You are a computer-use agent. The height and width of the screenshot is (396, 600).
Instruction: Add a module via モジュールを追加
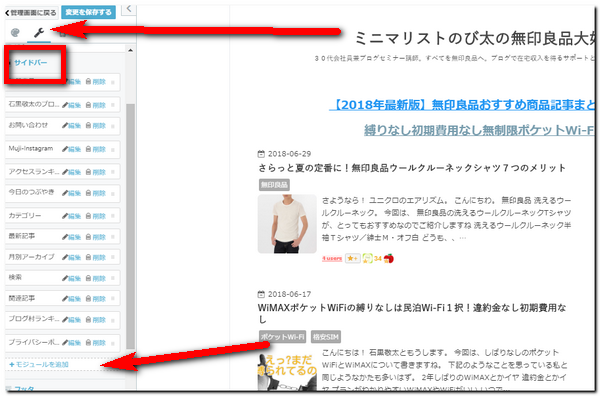[x=39, y=365]
